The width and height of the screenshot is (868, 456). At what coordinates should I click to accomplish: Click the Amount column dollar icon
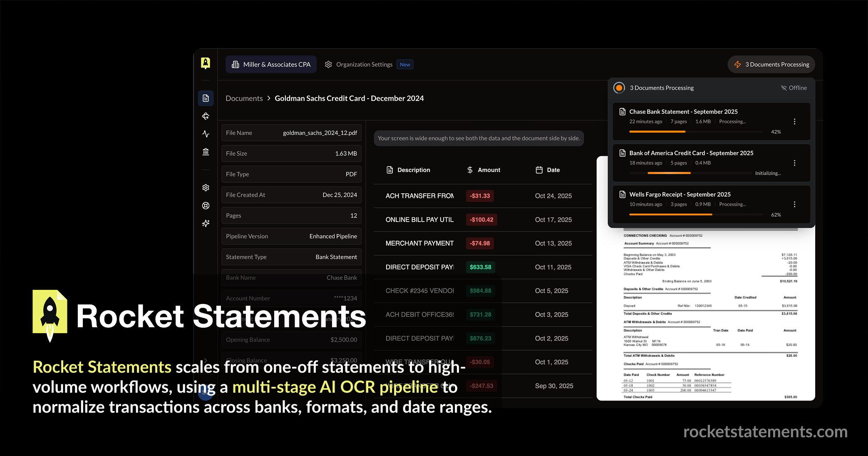pos(470,170)
